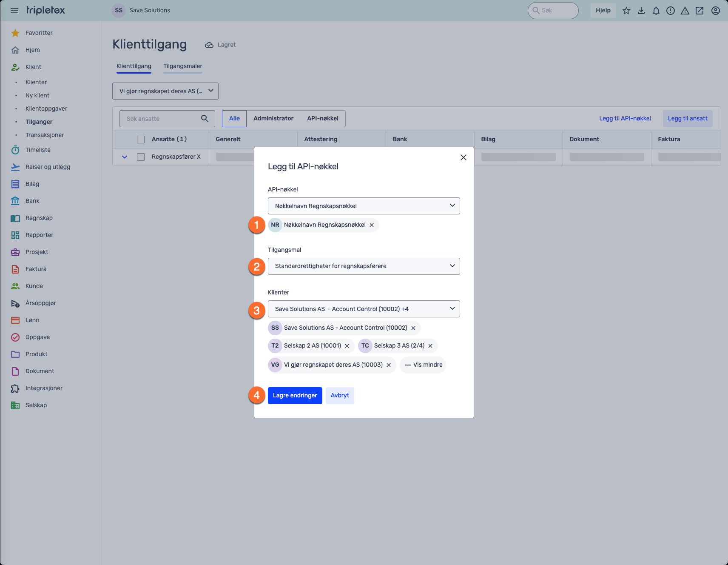This screenshot has width=728, height=565.
Task: Remove the Nøkkelnavn Regnskapsnøkkel chip
Action: (x=372, y=225)
